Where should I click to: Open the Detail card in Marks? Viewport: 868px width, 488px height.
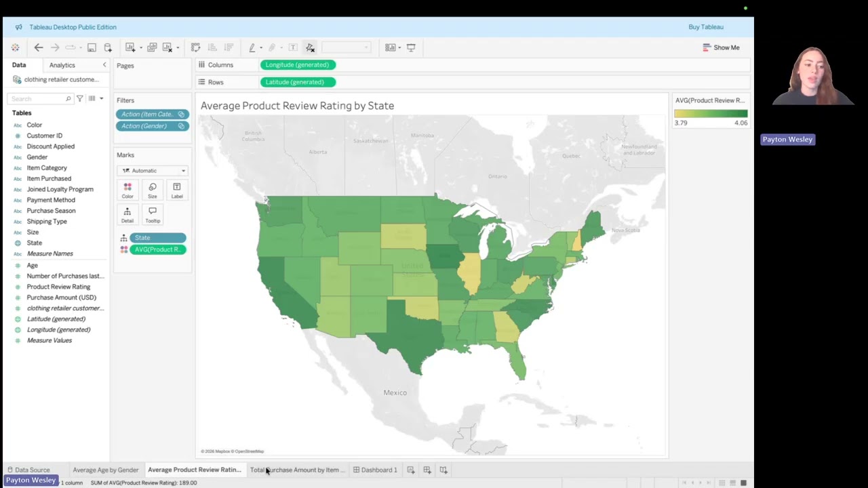pos(127,216)
